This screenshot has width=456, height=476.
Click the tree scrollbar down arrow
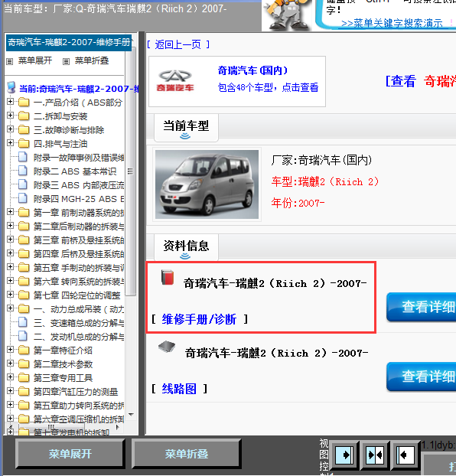tap(131, 415)
